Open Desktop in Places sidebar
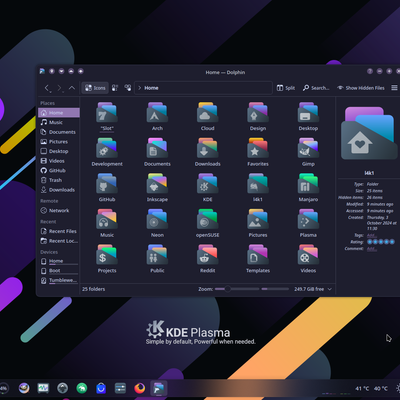Image resolution: width=400 pixels, height=400 pixels. pos(59,151)
